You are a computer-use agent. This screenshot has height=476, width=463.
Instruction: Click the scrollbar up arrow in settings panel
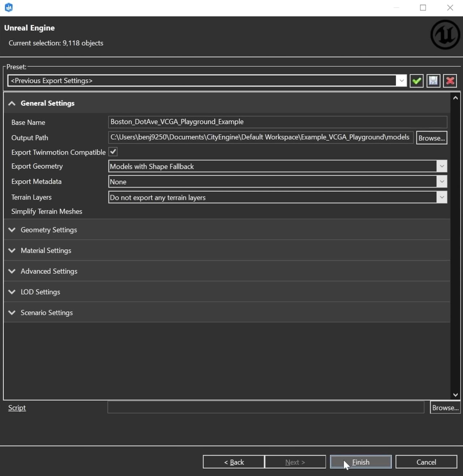pyautogui.click(x=455, y=98)
